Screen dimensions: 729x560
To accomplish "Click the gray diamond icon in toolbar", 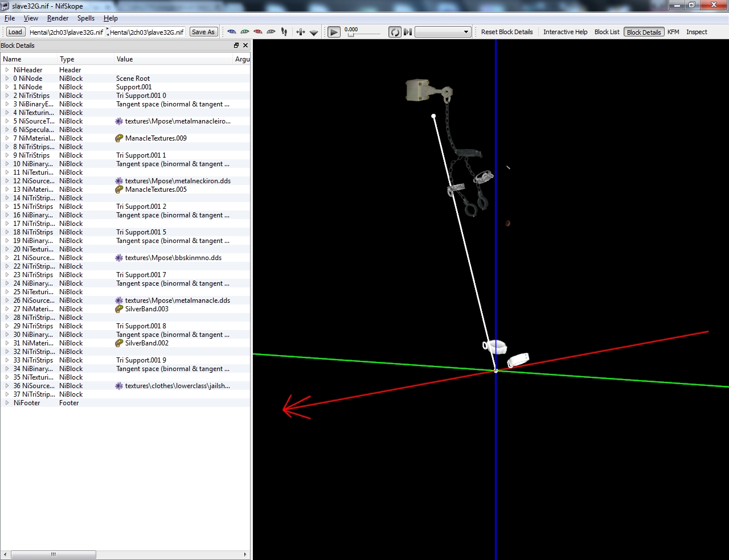I will click(x=314, y=32).
